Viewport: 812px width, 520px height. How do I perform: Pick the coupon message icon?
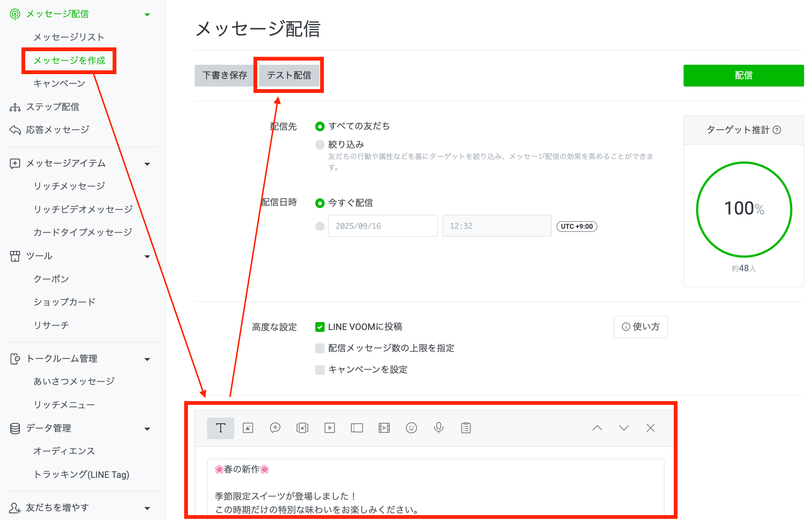tap(356, 428)
